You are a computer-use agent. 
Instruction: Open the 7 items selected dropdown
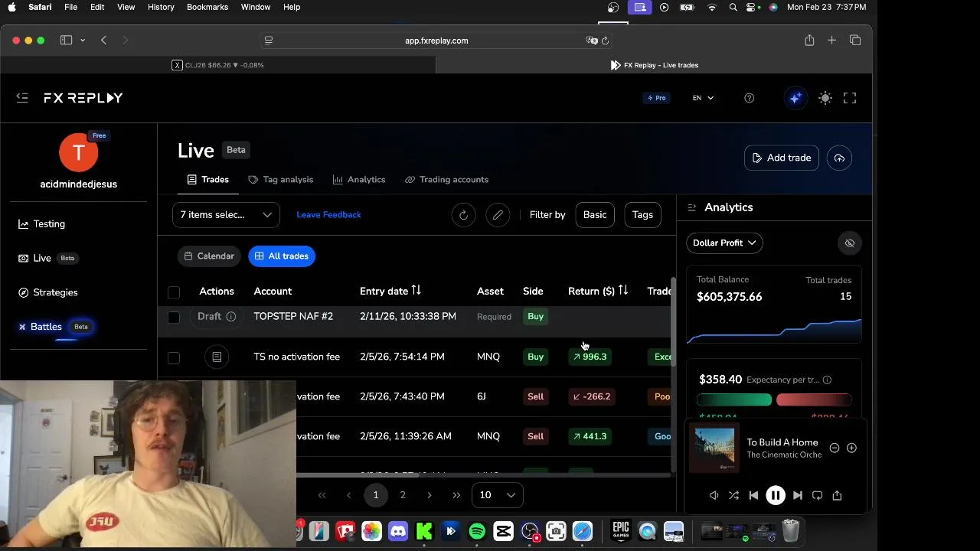[x=226, y=215]
